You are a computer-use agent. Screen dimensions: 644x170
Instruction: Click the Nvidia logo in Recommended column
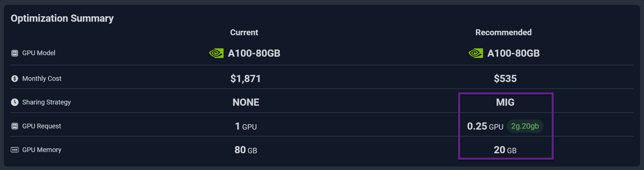tap(476, 53)
